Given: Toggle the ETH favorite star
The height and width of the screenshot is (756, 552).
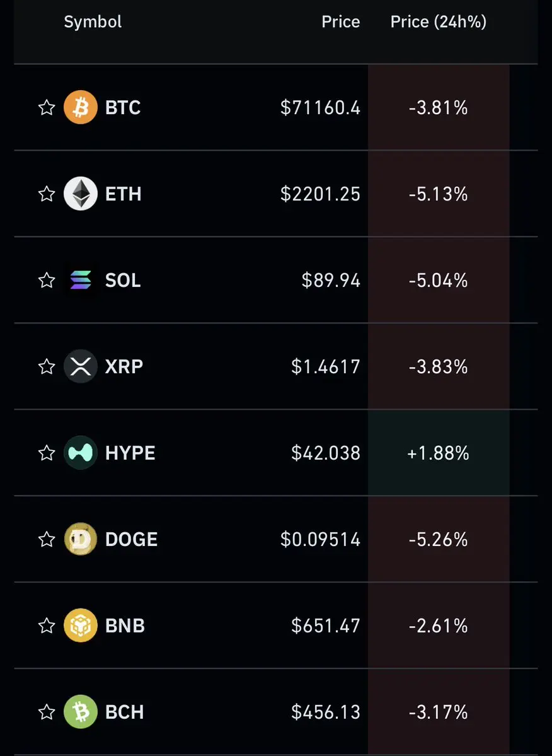Looking at the screenshot, I should 47,194.
